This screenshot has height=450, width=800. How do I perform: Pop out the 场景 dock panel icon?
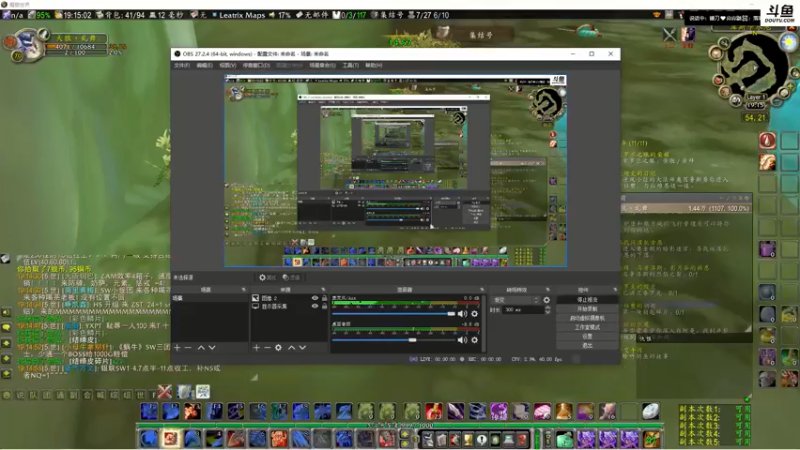pyautogui.click(x=243, y=290)
